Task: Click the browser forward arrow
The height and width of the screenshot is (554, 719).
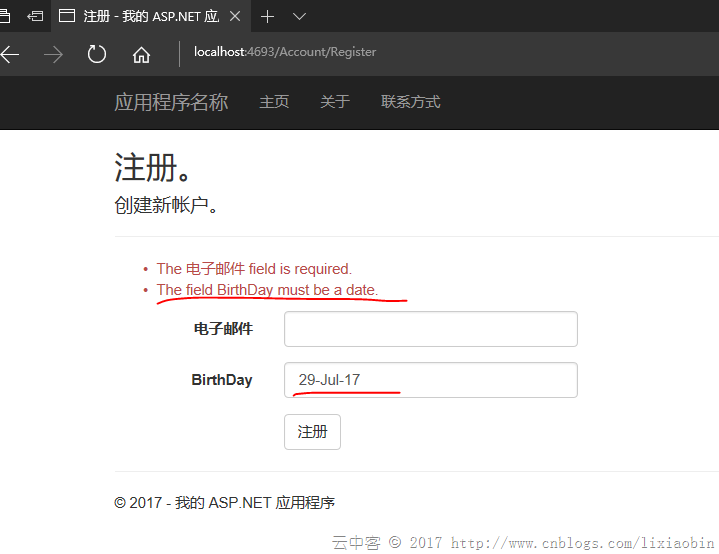Action: [53, 54]
